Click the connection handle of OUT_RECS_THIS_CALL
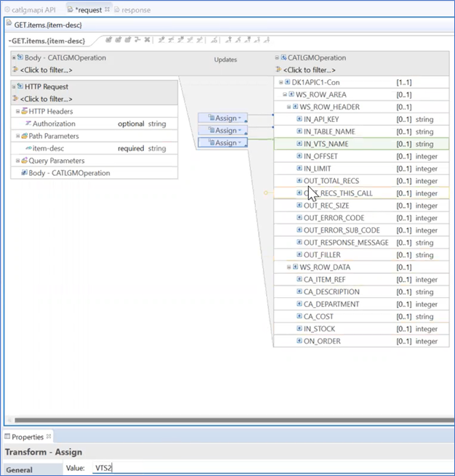Viewport: 455px width, 476px height. pos(265,193)
